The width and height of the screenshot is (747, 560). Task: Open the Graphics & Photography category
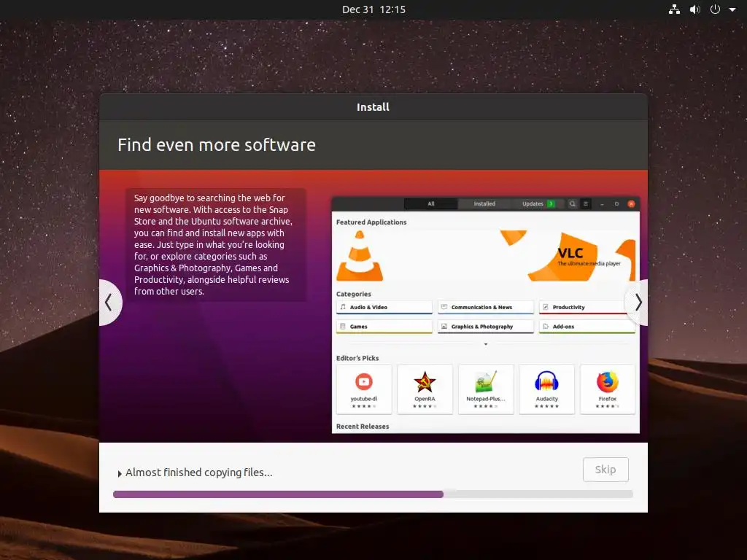click(x=485, y=327)
